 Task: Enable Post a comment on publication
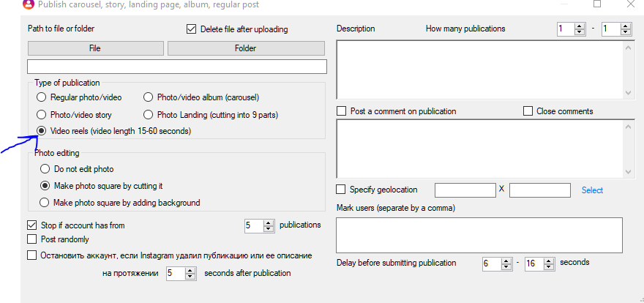point(341,111)
